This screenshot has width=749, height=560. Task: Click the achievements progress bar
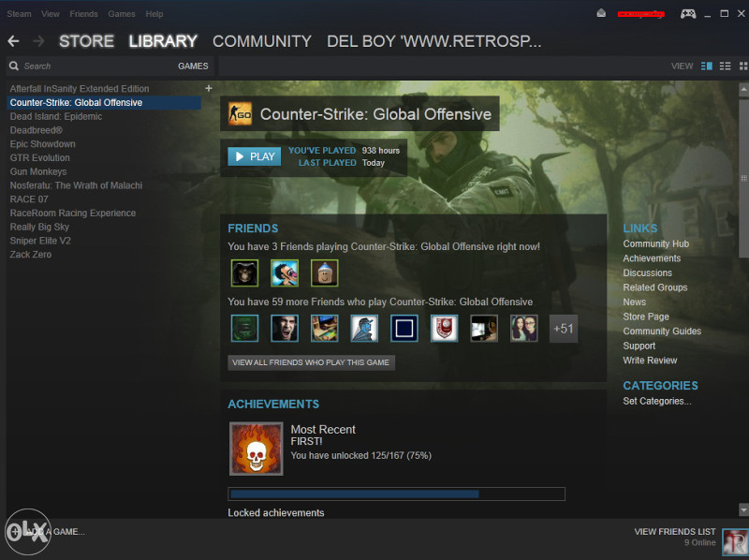(396, 494)
